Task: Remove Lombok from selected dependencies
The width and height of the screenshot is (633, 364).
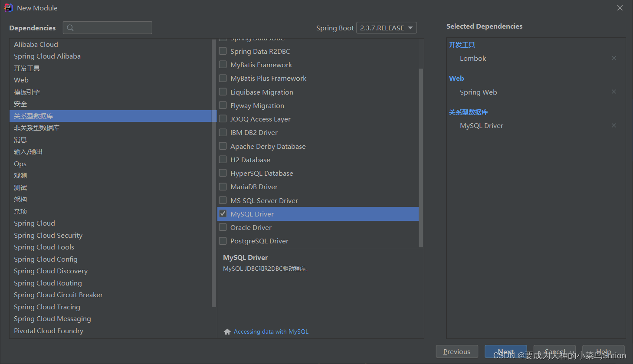Action: click(x=614, y=58)
